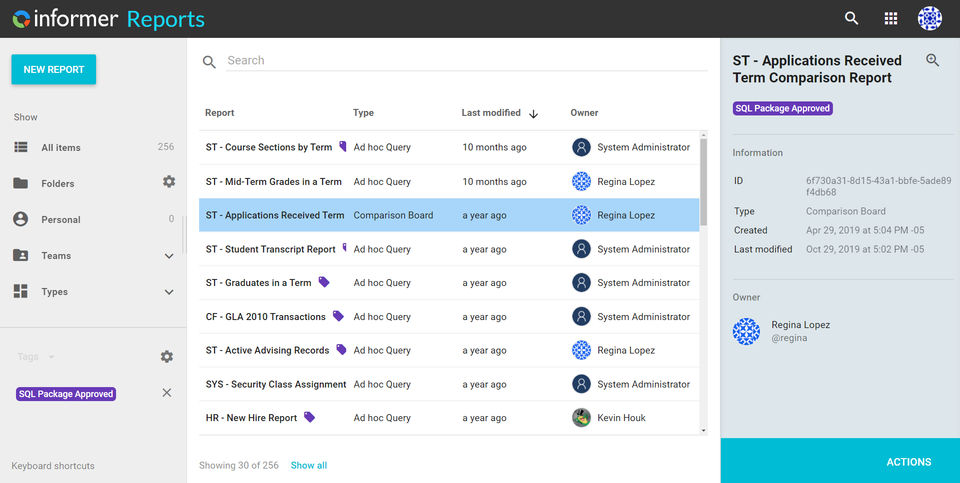Open the Tags settings gear icon

pos(167,357)
